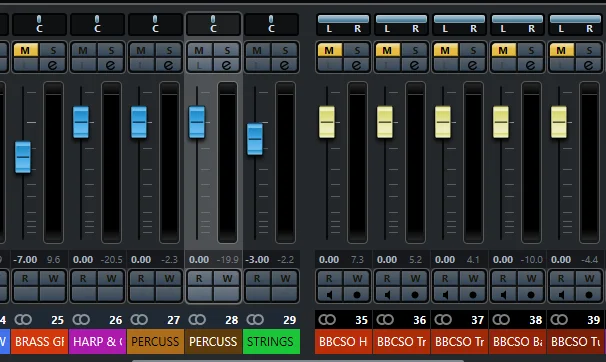Click the link icon on channel 27
606x362 pixels.
(139, 320)
